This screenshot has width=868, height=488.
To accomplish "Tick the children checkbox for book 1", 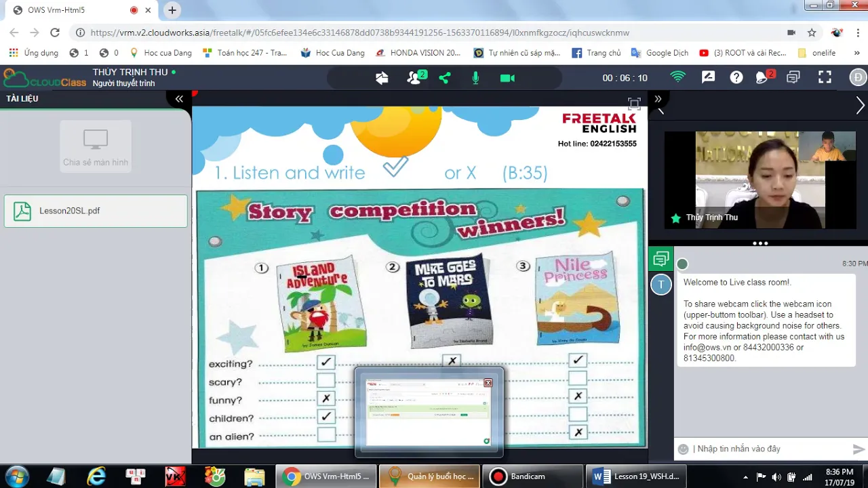I will click(326, 416).
